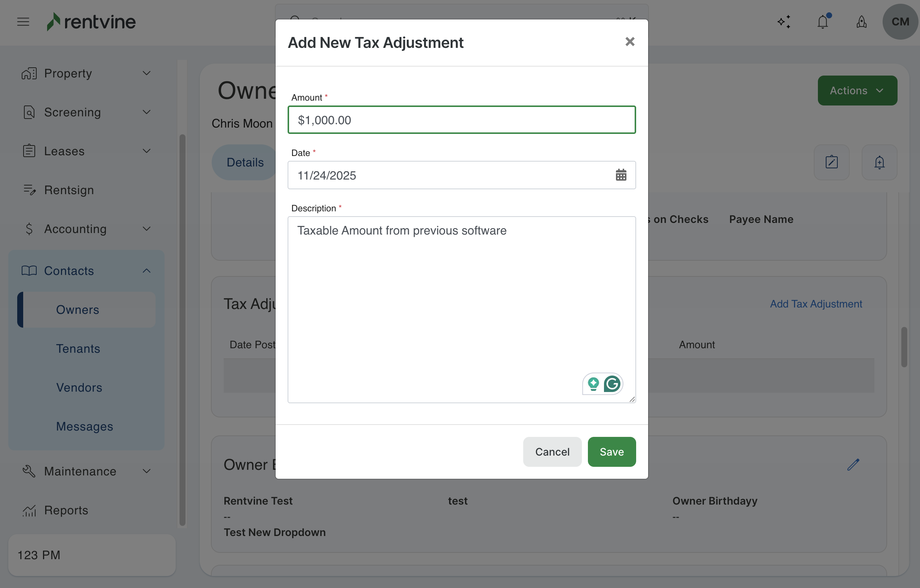
Task: Click the Grammarly lightbulb suggestion icon
Action: click(x=593, y=384)
